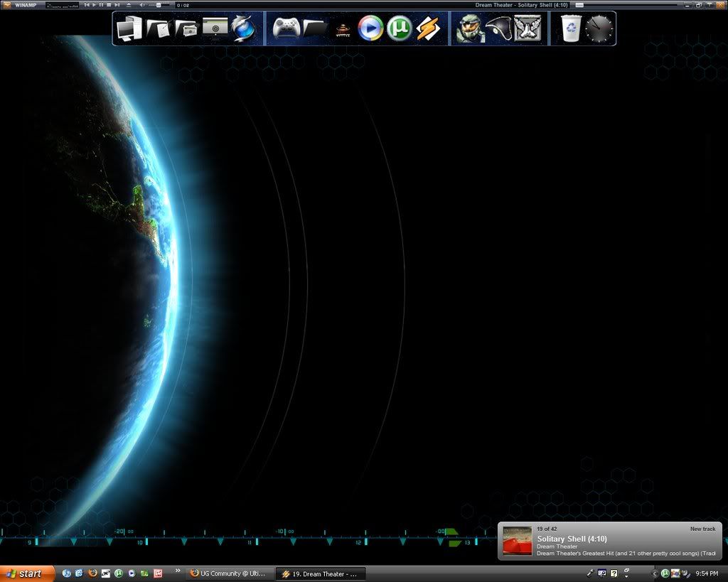Launch uTorrent from the dock
The width and height of the screenshot is (728, 582).
coord(400,28)
